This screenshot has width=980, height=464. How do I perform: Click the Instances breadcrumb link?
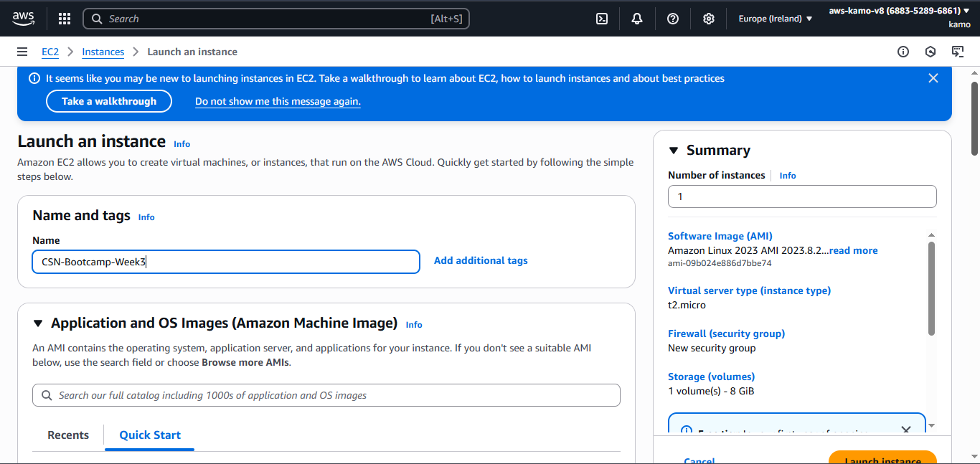click(x=103, y=52)
